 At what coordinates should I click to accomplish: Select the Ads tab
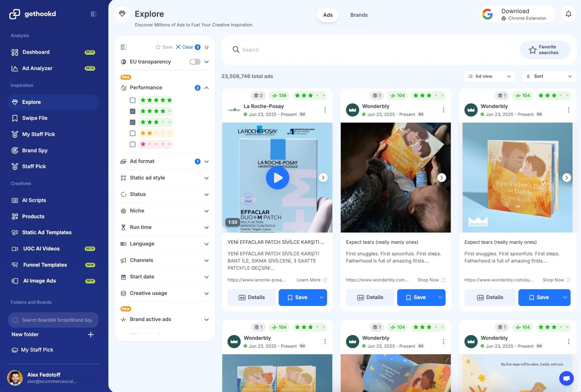click(328, 15)
